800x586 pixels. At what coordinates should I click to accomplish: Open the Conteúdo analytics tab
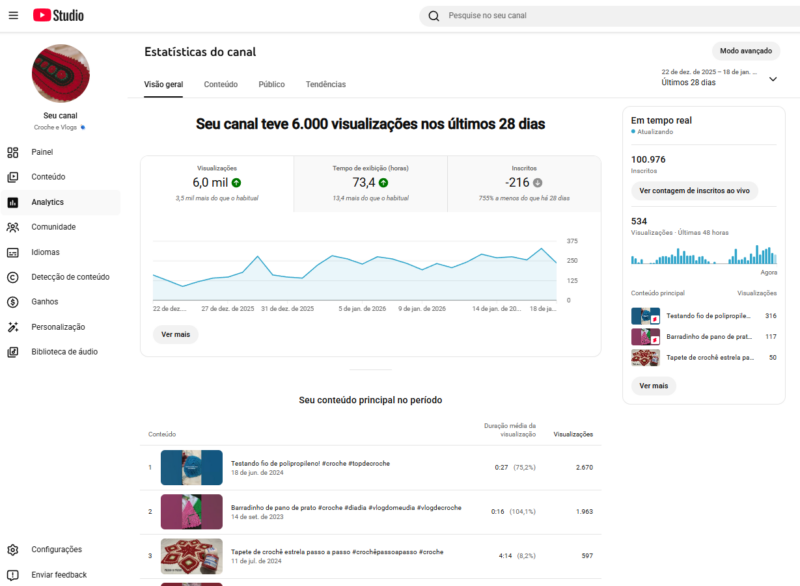click(x=219, y=85)
